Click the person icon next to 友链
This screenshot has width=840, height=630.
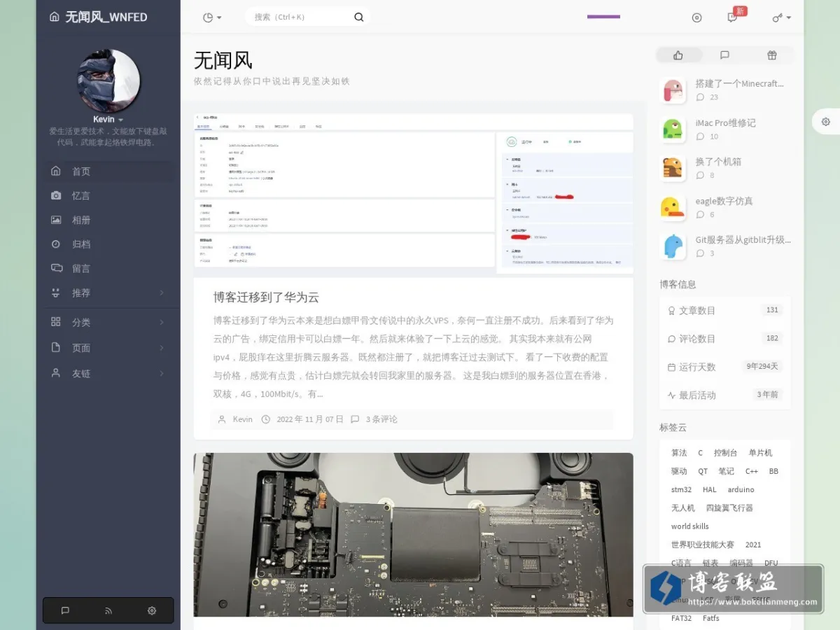[x=56, y=373]
